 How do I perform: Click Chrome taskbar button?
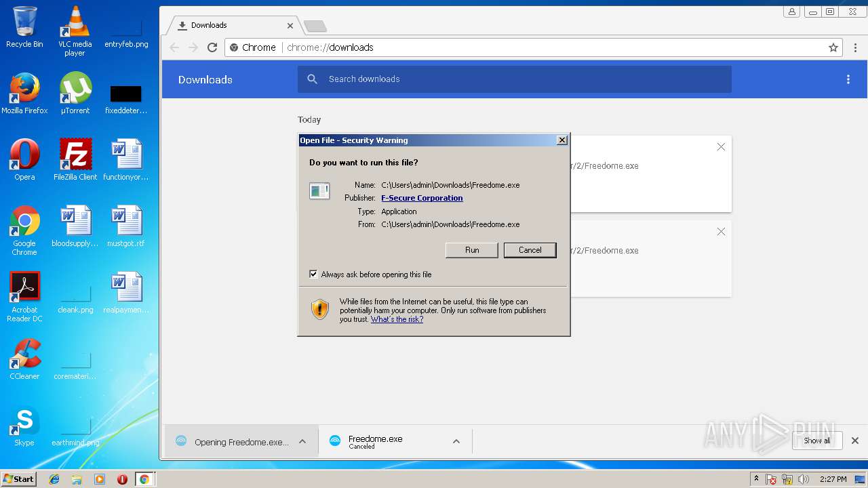pos(144,479)
